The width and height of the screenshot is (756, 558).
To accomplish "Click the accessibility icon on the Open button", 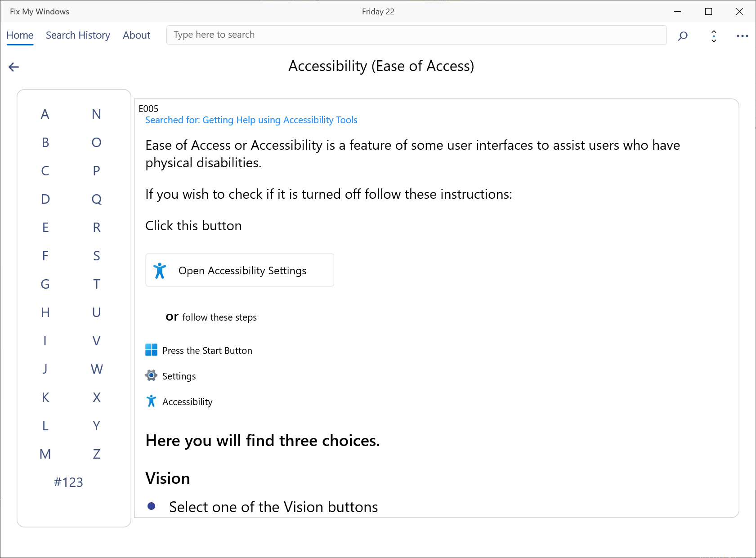I will 160,271.
